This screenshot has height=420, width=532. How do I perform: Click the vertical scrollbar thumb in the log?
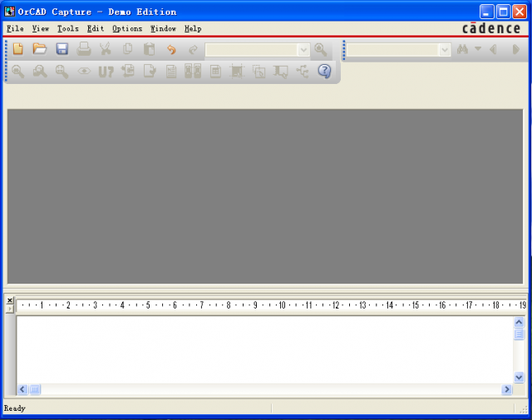tap(519, 334)
